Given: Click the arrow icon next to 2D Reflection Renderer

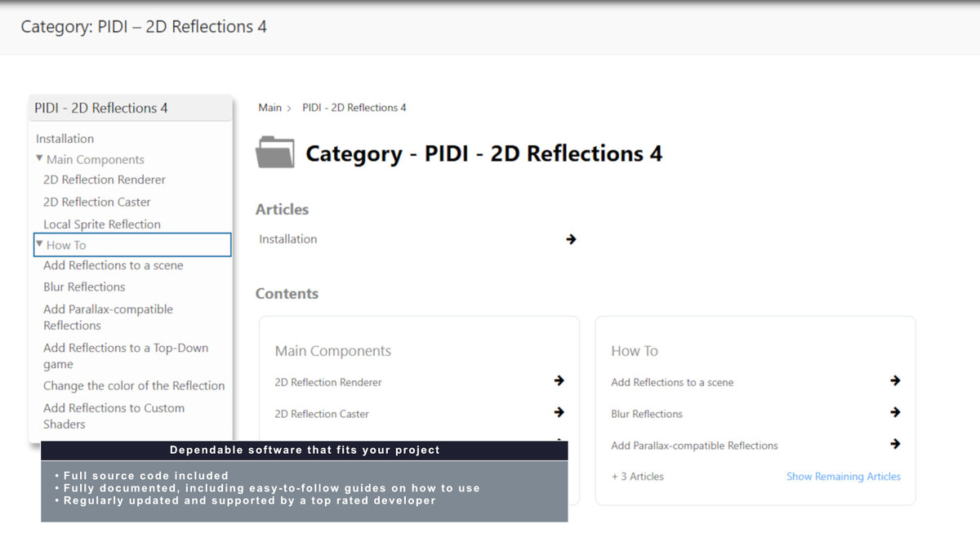Looking at the screenshot, I should pos(559,380).
